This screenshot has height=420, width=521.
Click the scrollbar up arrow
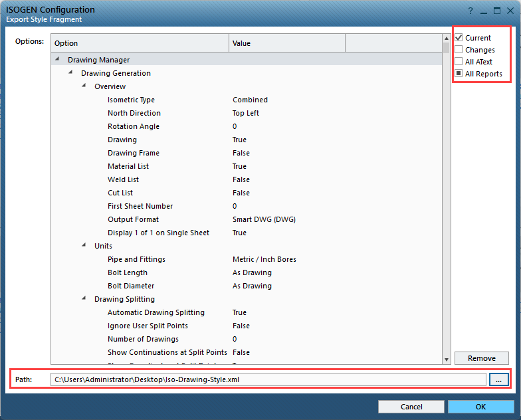pyautogui.click(x=446, y=39)
